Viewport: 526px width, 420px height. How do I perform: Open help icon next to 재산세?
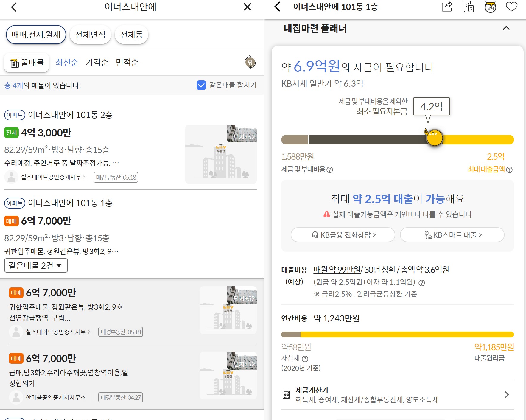point(305,359)
